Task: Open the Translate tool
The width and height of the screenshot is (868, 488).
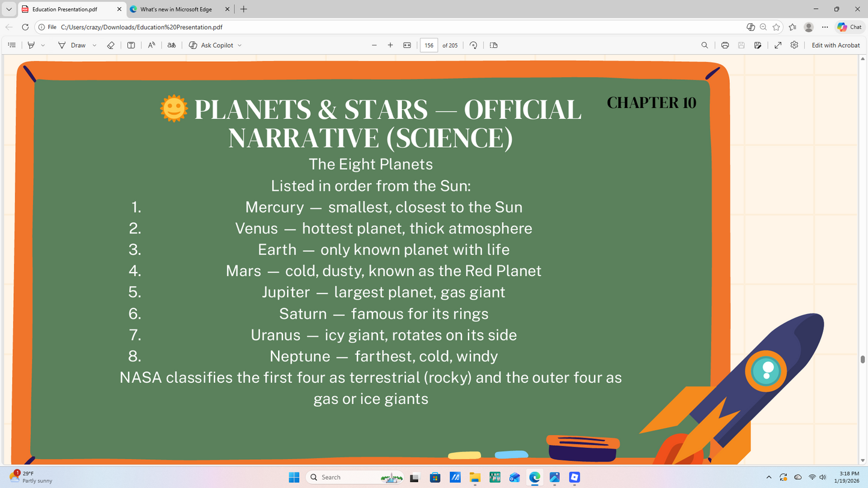Action: click(171, 45)
